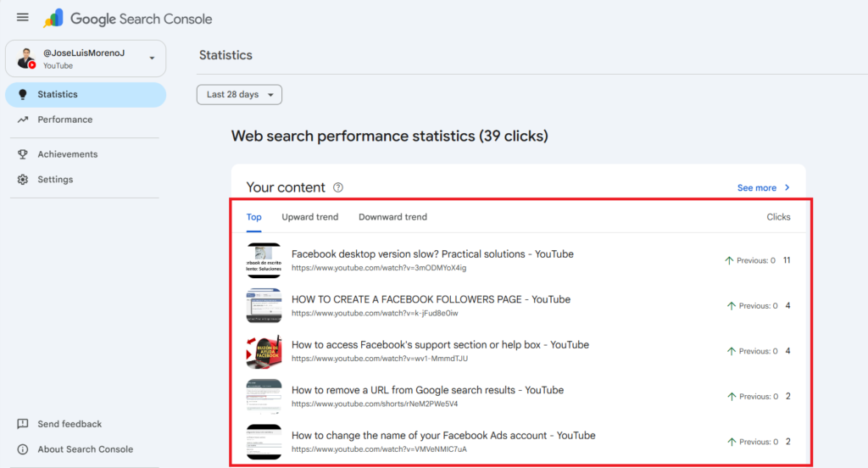The width and height of the screenshot is (868, 468).
Task: Open How to change Facebook Ads account name title
Action: 443,436
